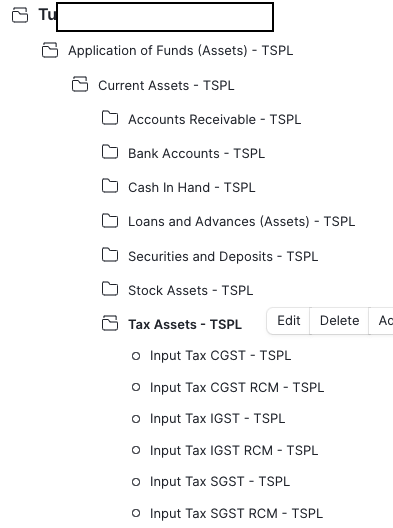This screenshot has width=393, height=528.
Task: Select Input Tax CGST - TSPL account
Action: 220,356
